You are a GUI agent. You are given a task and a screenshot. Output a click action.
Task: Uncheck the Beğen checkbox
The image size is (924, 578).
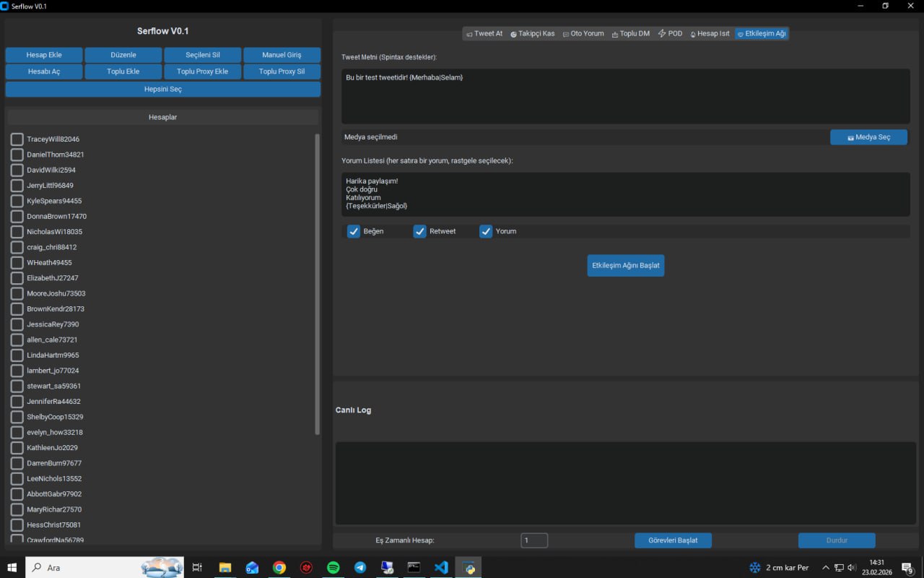[x=354, y=231]
